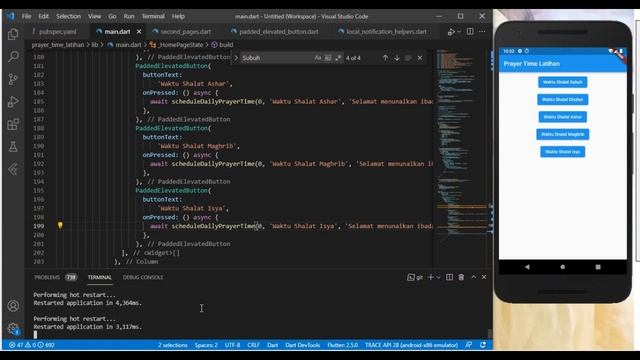Click Flutter: 2.5.0 version in status bar

[342, 345]
